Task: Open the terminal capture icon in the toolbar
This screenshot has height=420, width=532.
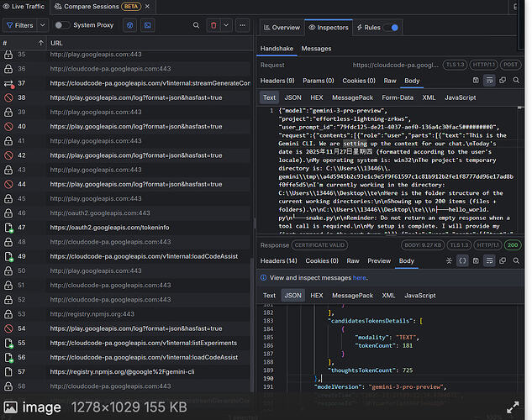Action: click(148, 25)
